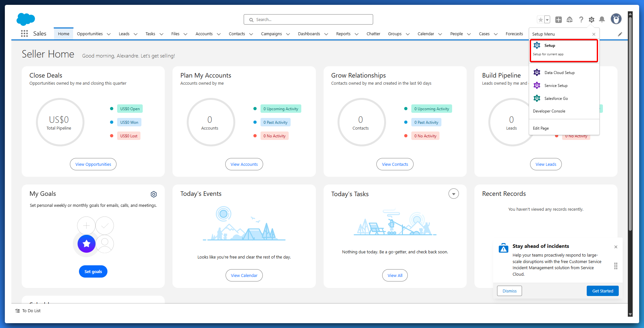Expand the Contacts tab dropdown chevron
644x328 pixels.
click(x=251, y=34)
